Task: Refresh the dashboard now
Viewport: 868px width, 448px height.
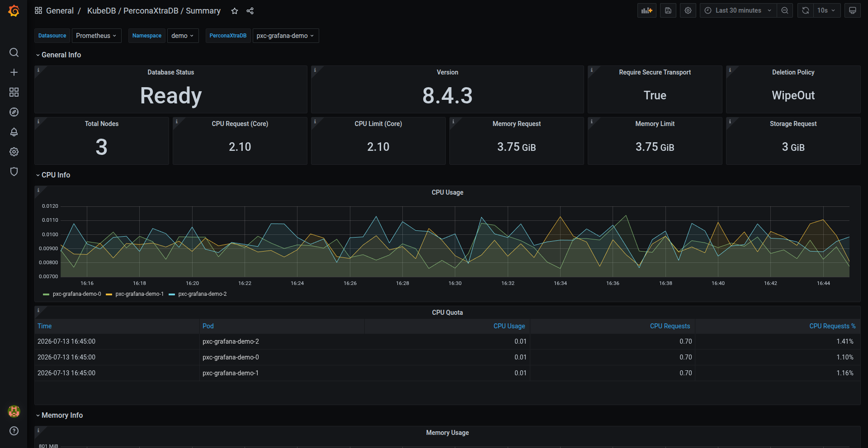Action: (x=806, y=10)
